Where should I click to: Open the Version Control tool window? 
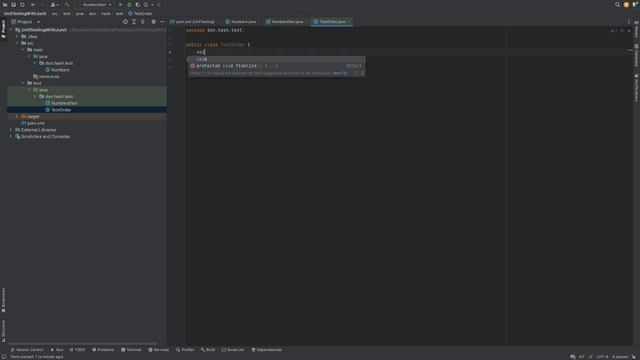[27, 350]
